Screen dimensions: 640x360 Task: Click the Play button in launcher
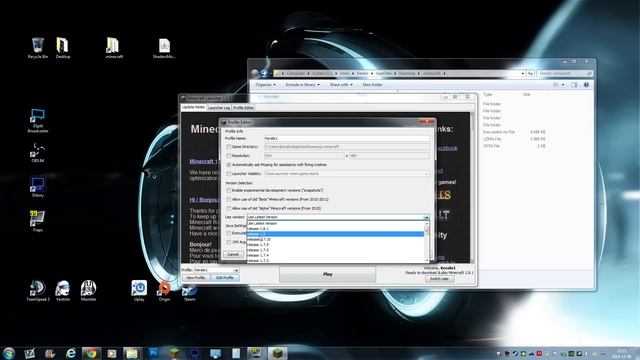pyautogui.click(x=327, y=274)
